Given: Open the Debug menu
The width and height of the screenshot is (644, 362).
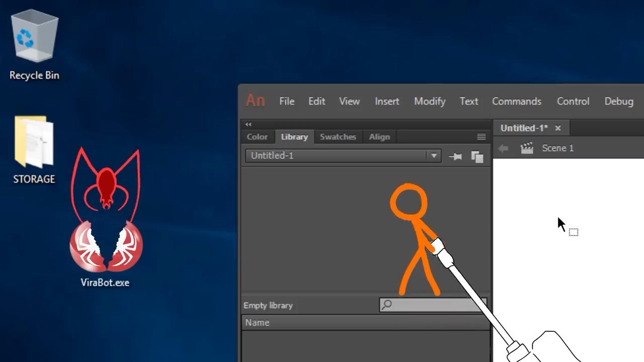Looking at the screenshot, I should tap(619, 101).
